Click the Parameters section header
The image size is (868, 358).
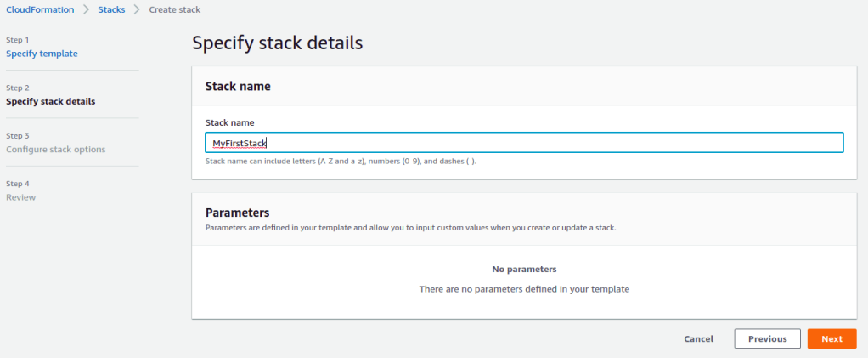(x=237, y=213)
